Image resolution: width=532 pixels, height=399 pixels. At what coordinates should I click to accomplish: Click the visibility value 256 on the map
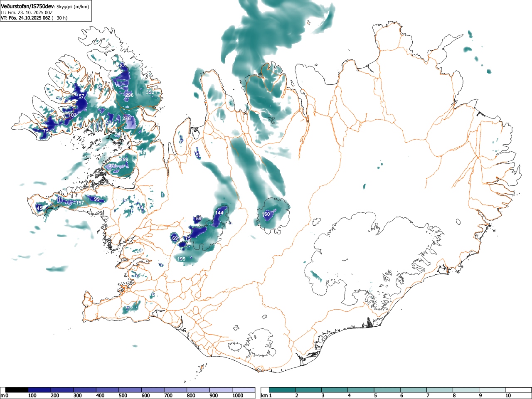(124, 160)
